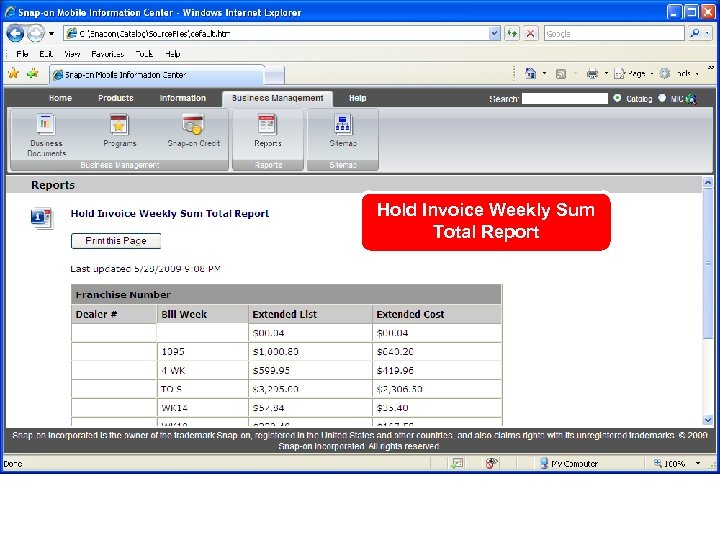Viewport: 720px width, 540px height.
Task: Open search provider dropdown arrow
Action: point(707,33)
